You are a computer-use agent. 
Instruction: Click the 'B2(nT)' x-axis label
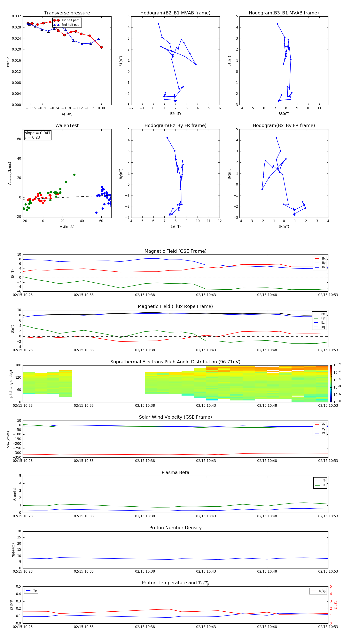pyautogui.click(x=175, y=114)
